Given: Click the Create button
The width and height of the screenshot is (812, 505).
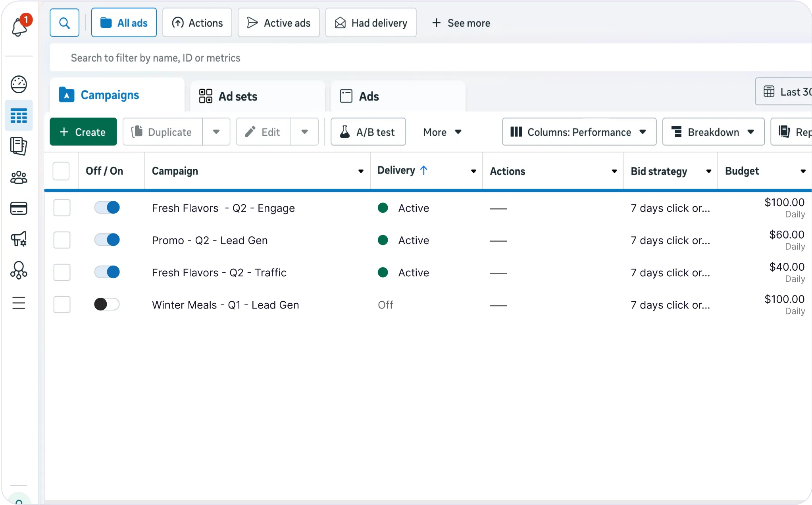Looking at the screenshot, I should pyautogui.click(x=83, y=131).
